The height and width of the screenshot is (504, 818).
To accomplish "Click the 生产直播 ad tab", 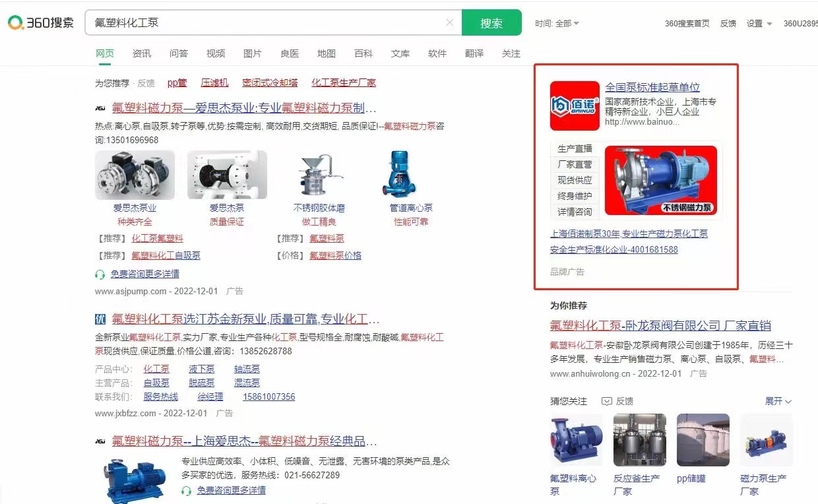I will (x=575, y=148).
